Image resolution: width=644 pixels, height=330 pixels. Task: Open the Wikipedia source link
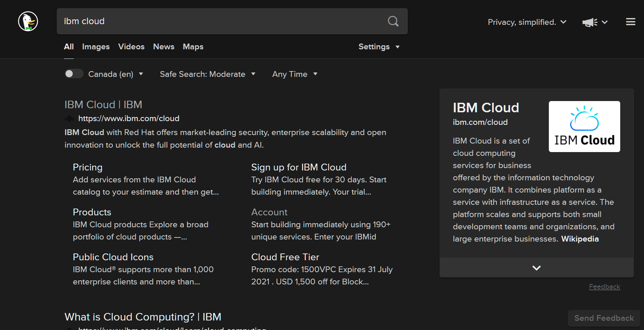click(x=580, y=239)
